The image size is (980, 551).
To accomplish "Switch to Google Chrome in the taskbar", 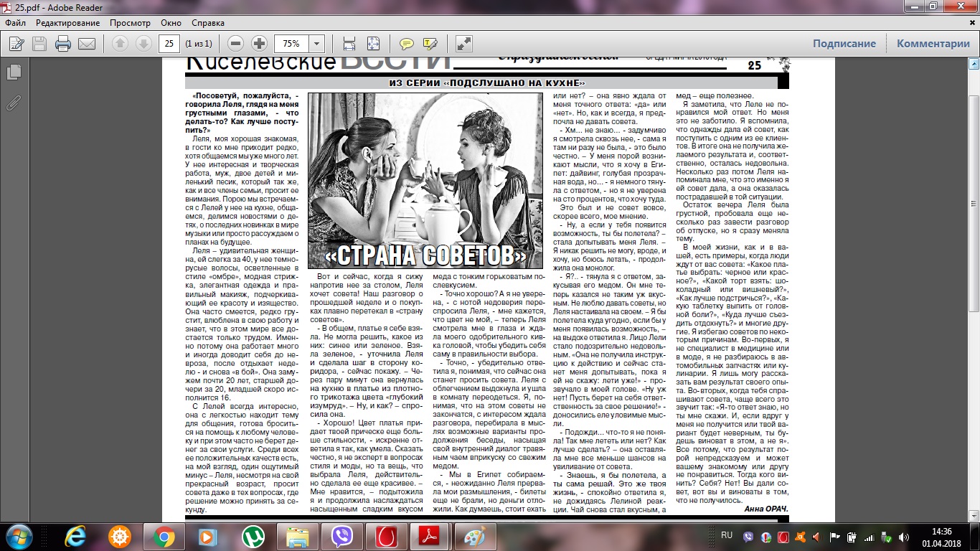I will click(164, 537).
